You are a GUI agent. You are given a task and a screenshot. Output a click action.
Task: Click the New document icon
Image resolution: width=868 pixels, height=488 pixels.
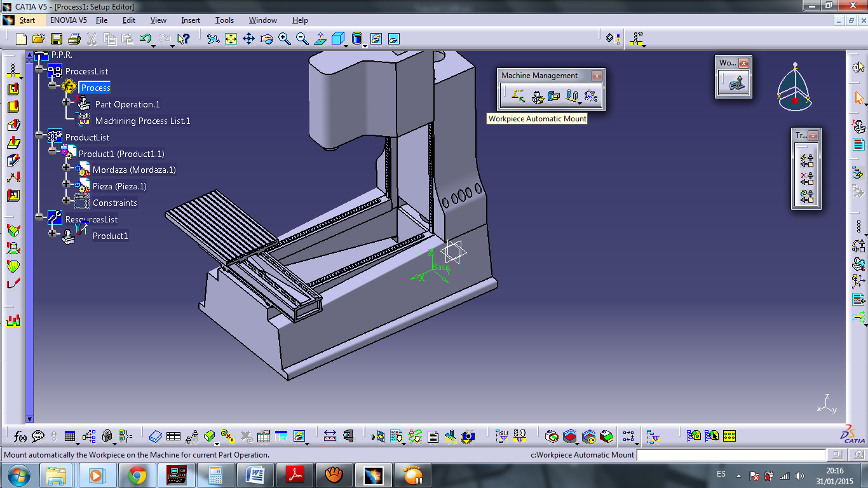pyautogui.click(x=21, y=39)
